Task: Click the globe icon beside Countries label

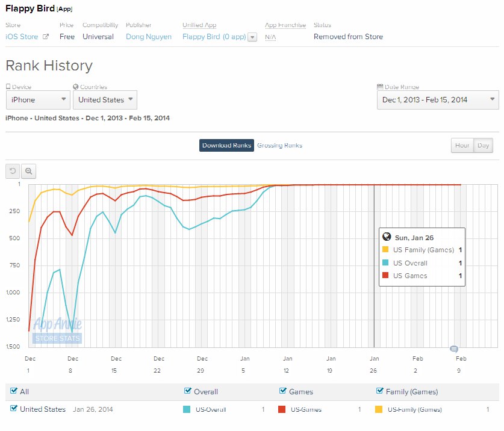Action: click(76, 87)
